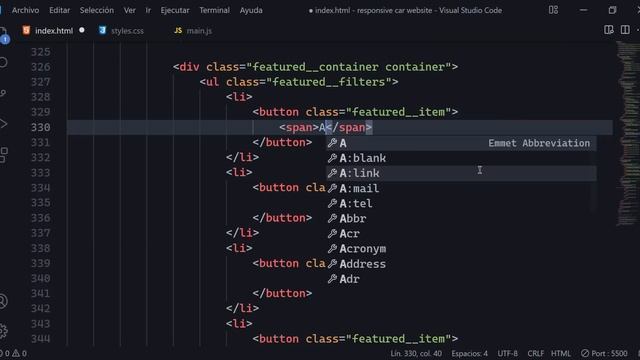Select the 'A:link' suggestion
The image size is (640, 360).
pos(461,173)
